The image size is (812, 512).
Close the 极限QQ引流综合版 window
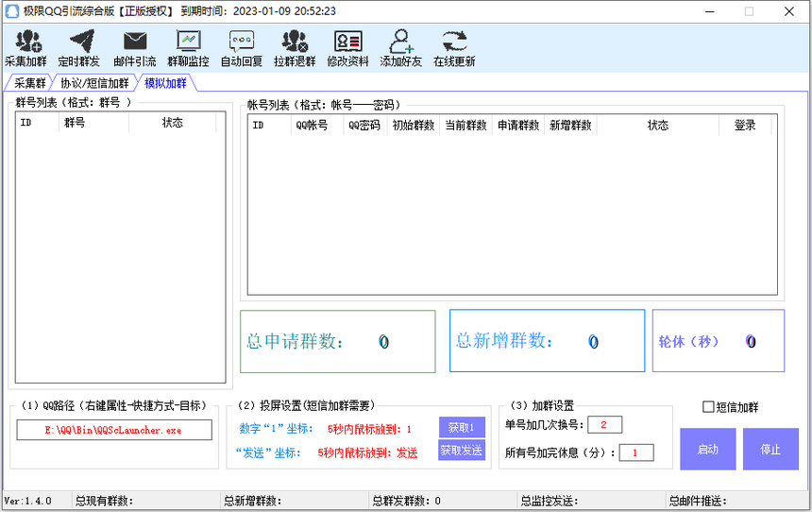pyautogui.click(x=789, y=11)
